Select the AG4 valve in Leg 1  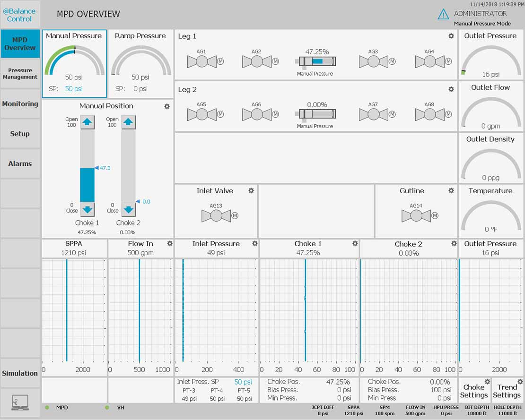(429, 61)
